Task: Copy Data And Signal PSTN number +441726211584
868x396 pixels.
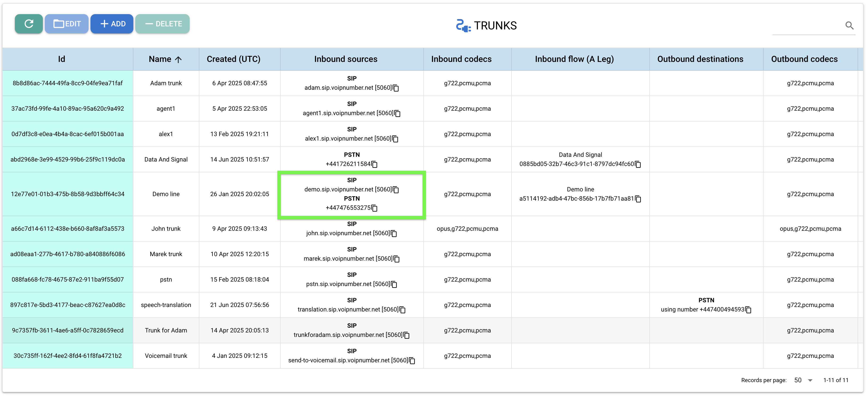Action: click(374, 164)
